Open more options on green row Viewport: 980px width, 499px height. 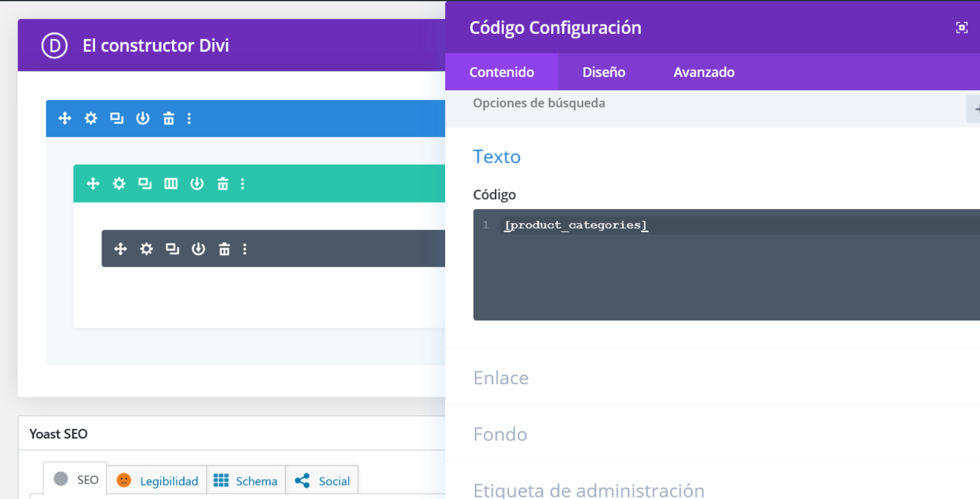coord(243,184)
